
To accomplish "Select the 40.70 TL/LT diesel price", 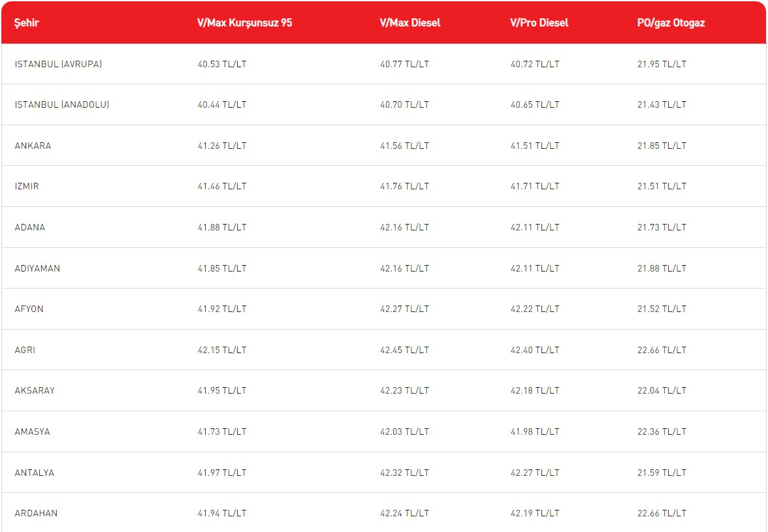I will point(405,104).
